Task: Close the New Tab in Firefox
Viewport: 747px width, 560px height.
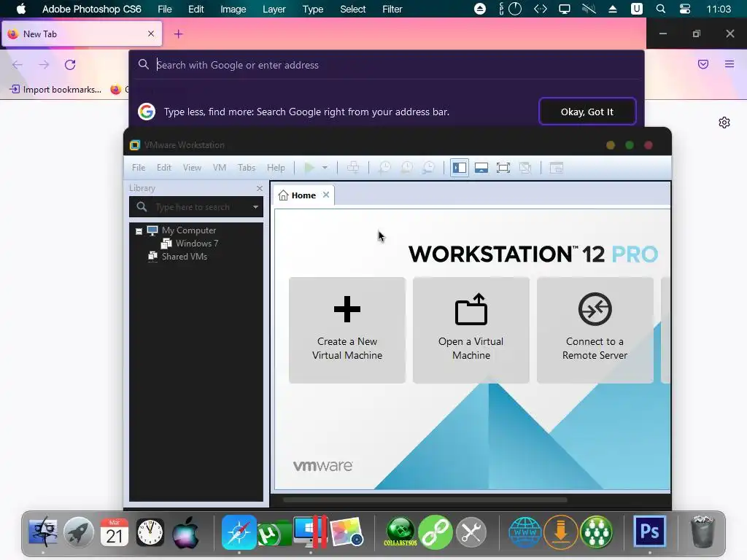Action: pos(151,34)
